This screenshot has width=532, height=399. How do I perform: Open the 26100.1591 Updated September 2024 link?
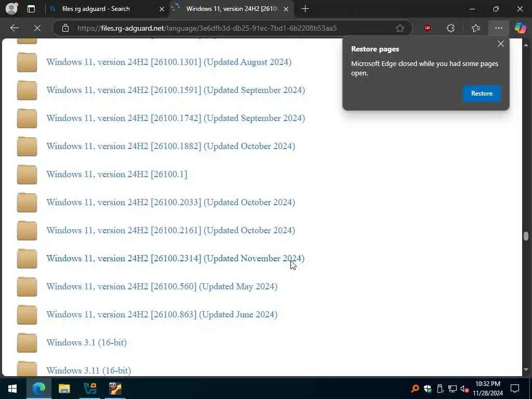pos(176,90)
